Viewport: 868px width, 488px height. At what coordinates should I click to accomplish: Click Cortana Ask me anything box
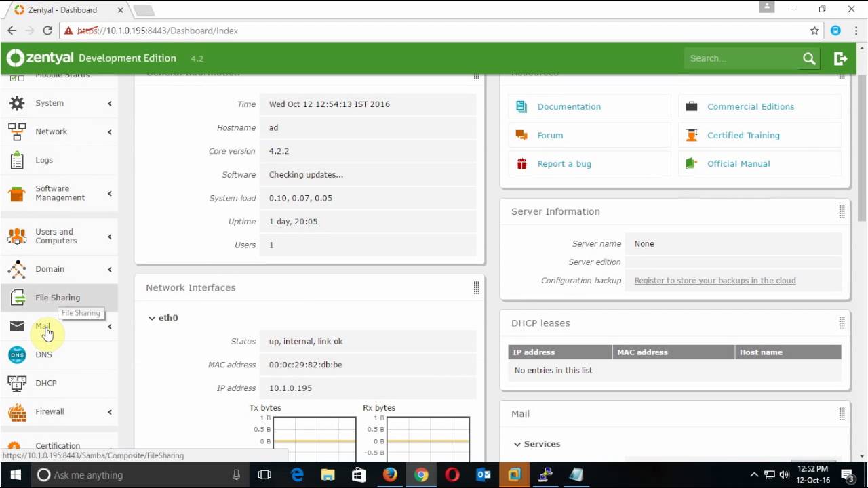[x=140, y=474]
